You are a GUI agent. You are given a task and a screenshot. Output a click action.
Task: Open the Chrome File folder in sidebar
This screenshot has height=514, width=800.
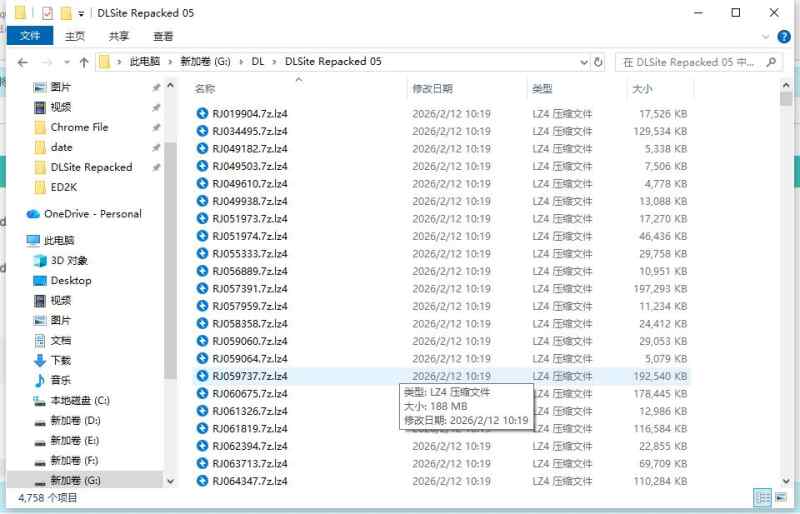(79, 127)
